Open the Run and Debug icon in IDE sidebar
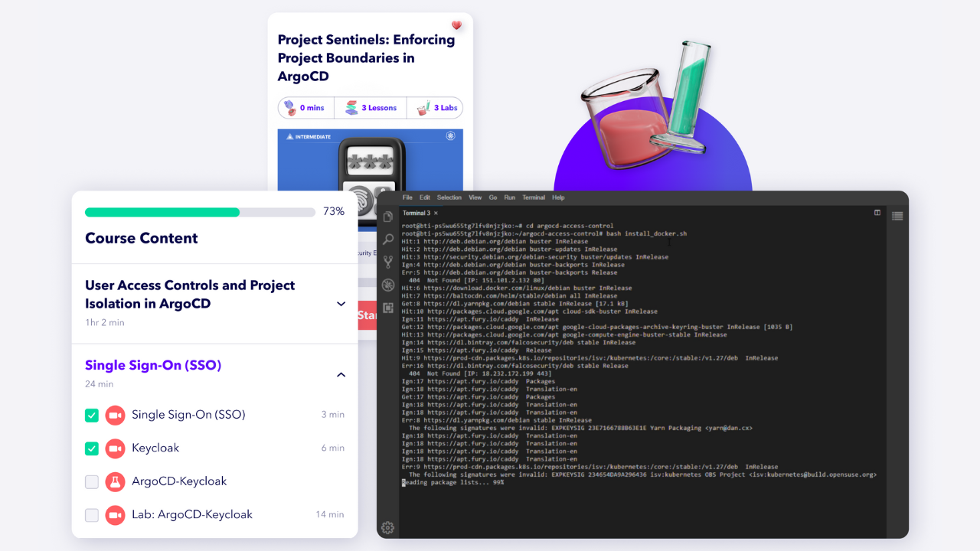Screen dimensions: 980x551 (x=388, y=285)
